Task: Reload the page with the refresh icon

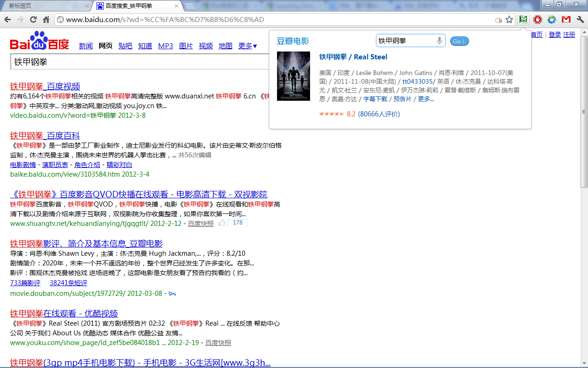Action: pyautogui.click(x=33, y=20)
